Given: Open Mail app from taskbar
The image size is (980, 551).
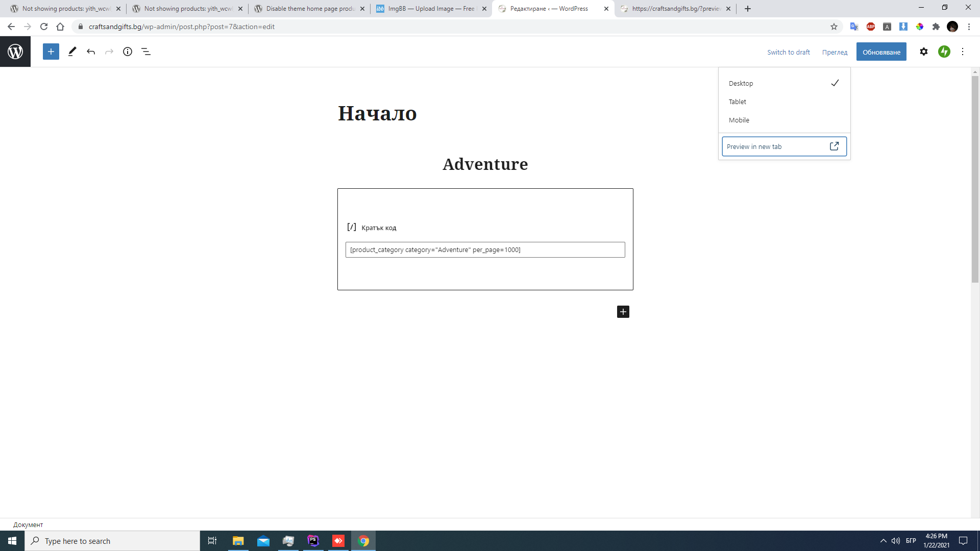Looking at the screenshot, I should tap(263, 541).
